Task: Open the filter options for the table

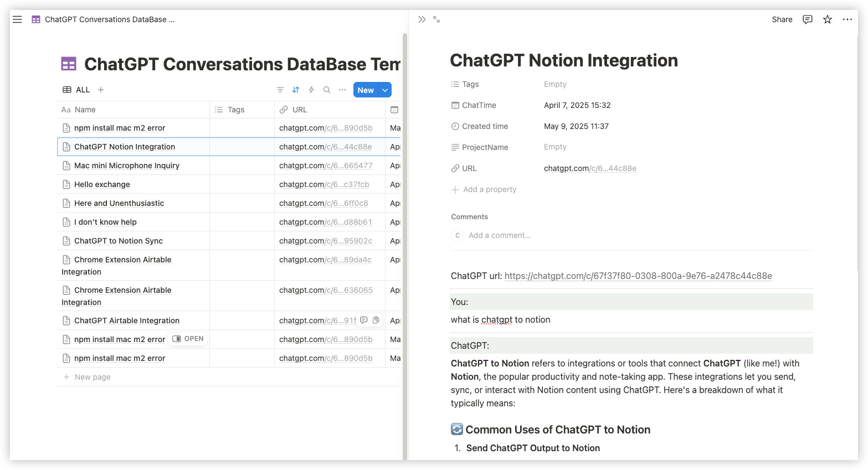Action: coord(280,89)
